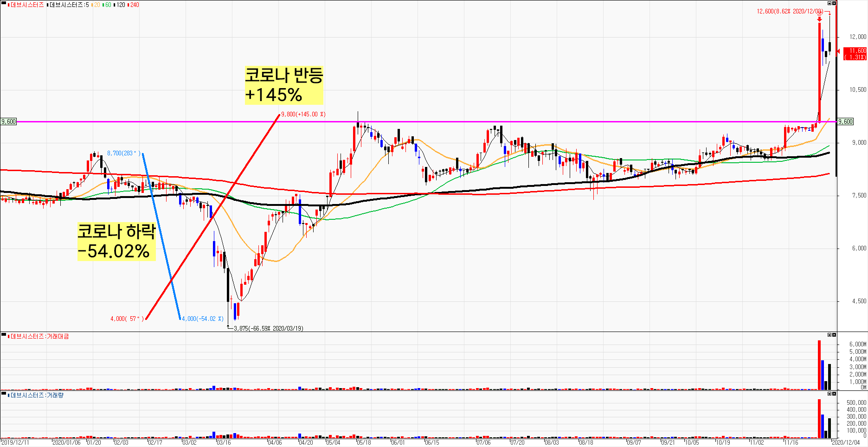The width and height of the screenshot is (868, 447).
Task: Click the red current-price arrow marker on axis
Action: 839,51
